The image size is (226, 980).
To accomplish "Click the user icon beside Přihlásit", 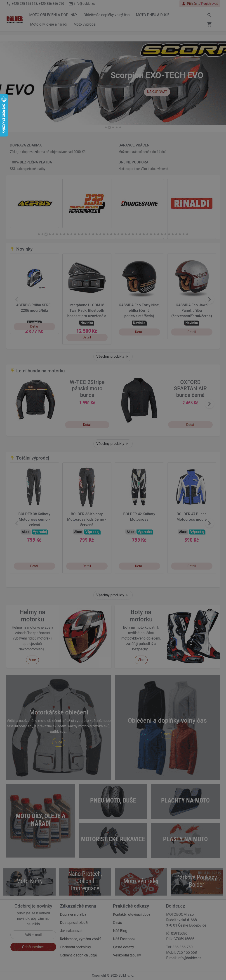I will (x=184, y=4).
